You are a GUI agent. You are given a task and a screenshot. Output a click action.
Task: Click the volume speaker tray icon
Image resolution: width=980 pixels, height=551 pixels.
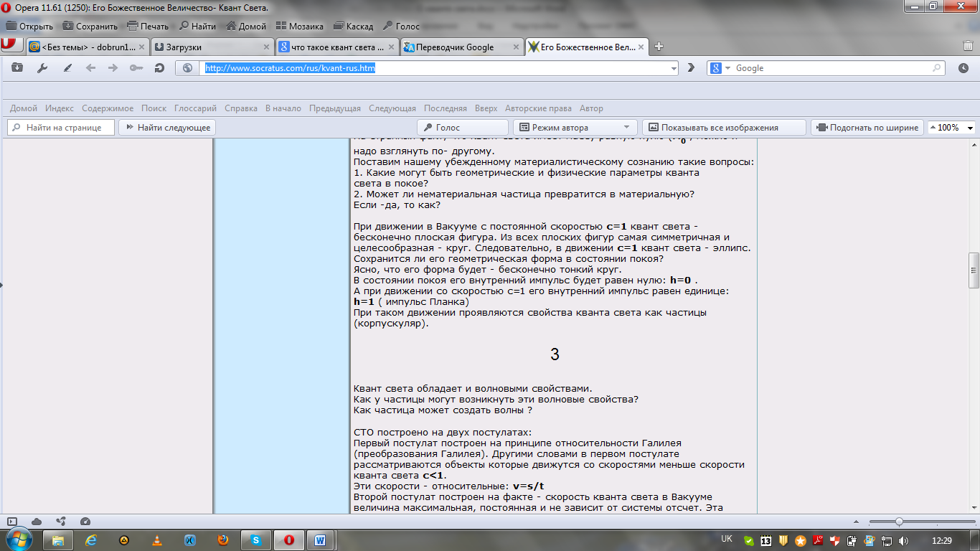pos(903,540)
